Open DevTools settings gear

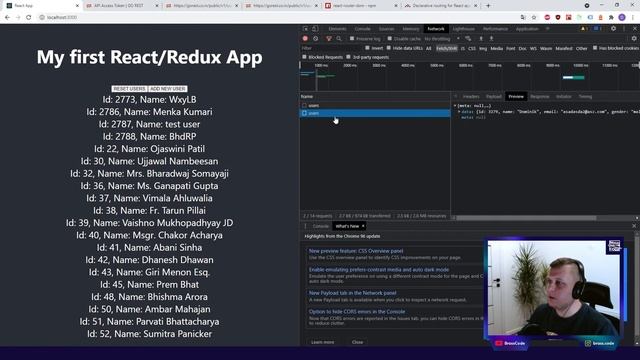tap(613, 29)
